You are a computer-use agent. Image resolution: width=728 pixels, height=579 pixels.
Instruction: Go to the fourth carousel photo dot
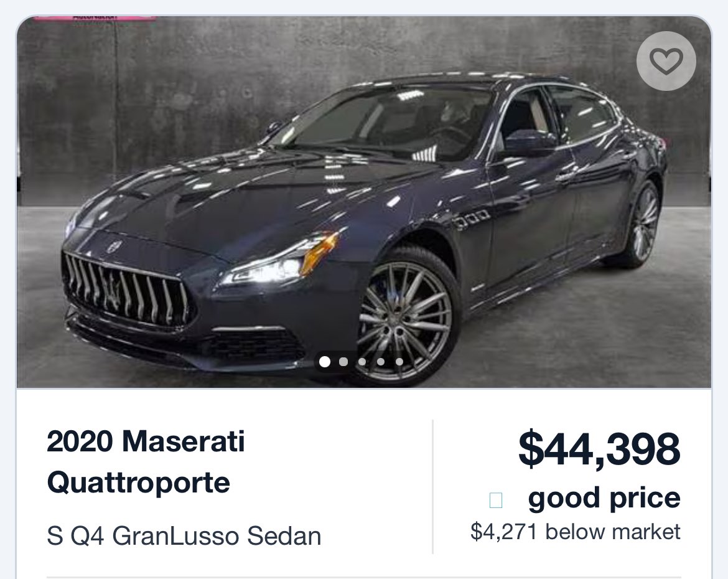point(381,362)
